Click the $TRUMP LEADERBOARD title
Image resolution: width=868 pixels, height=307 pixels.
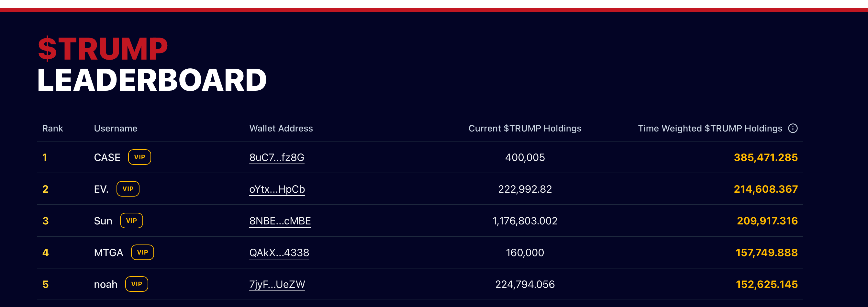(x=152, y=64)
